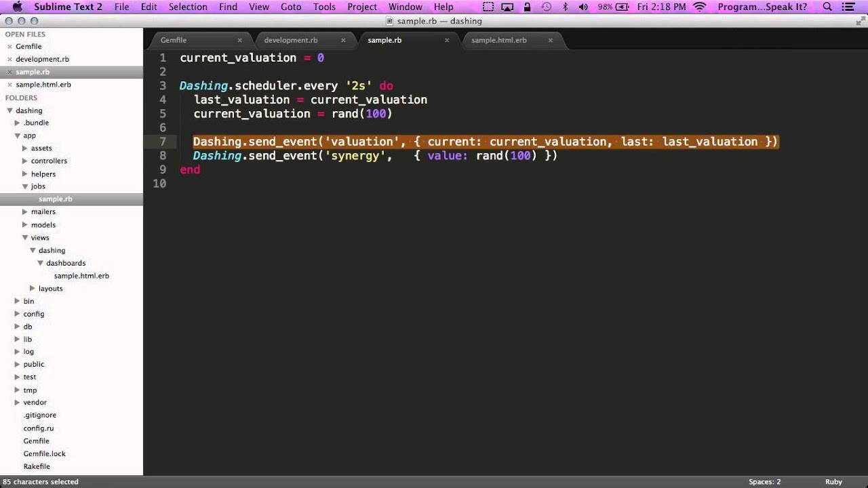
Task: Collapse the app folder
Action: tap(18, 136)
